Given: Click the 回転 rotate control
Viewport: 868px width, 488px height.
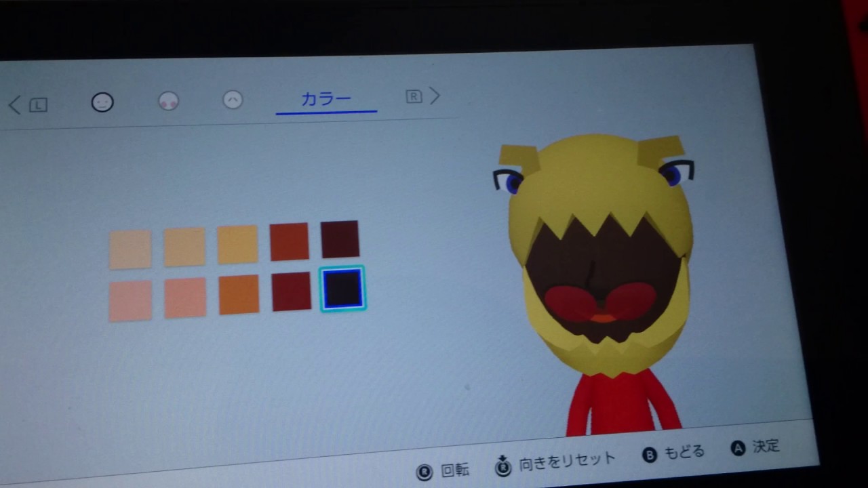Looking at the screenshot, I should pyautogui.click(x=443, y=470).
